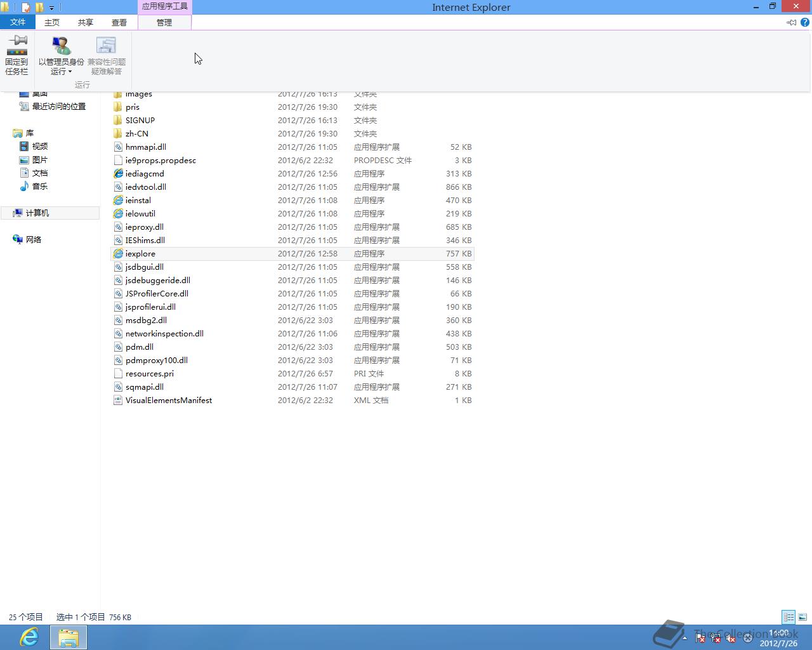Select the ieproxy.dll file name

pos(145,227)
